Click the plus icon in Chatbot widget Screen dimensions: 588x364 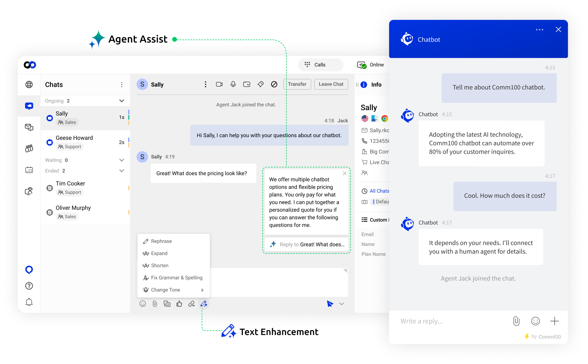pos(554,321)
